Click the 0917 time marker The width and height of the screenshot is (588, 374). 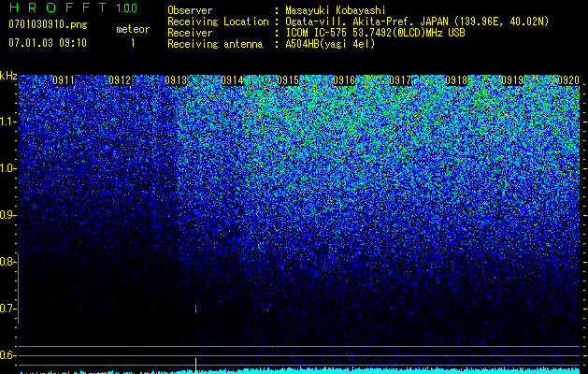(x=400, y=80)
